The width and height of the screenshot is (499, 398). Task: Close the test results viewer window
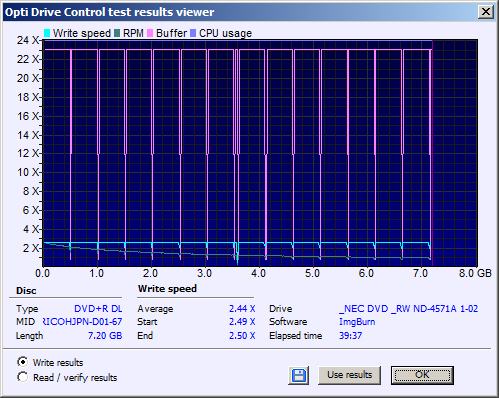pos(486,12)
